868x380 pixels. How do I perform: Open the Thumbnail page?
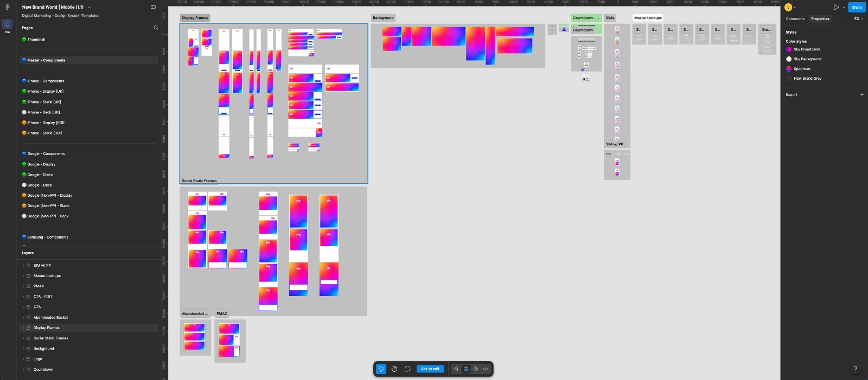(x=88, y=40)
